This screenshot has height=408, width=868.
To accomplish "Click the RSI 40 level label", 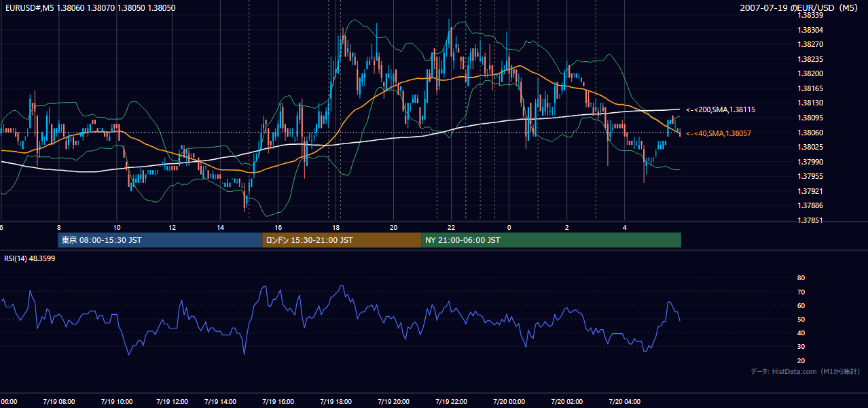I will [801, 333].
